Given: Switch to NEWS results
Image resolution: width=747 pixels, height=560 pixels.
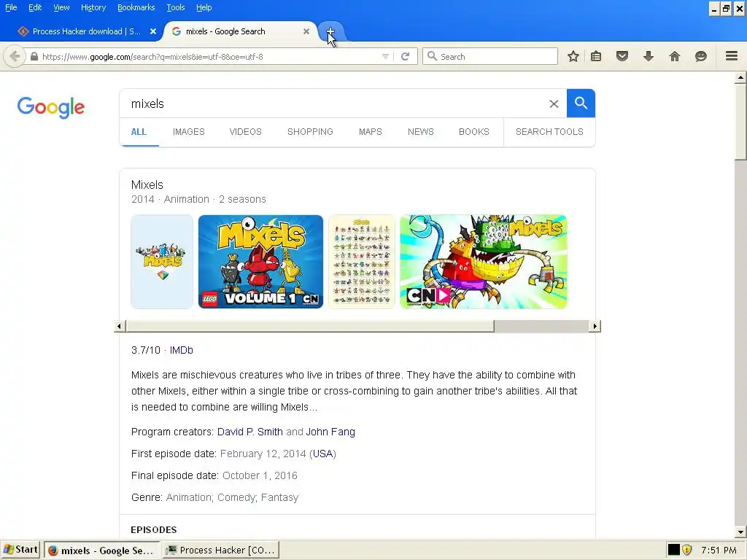Looking at the screenshot, I should pos(421,132).
